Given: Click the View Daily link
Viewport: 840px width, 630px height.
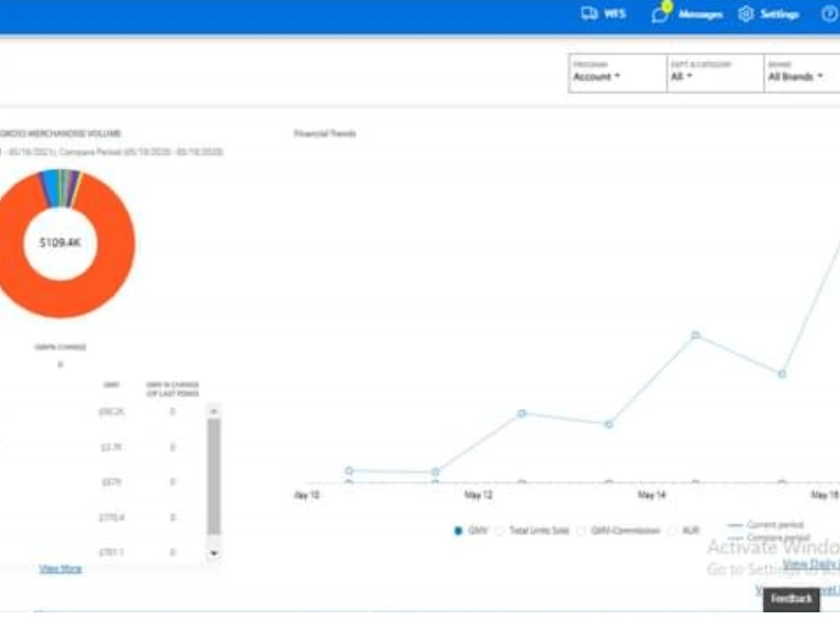Looking at the screenshot, I should [x=811, y=564].
